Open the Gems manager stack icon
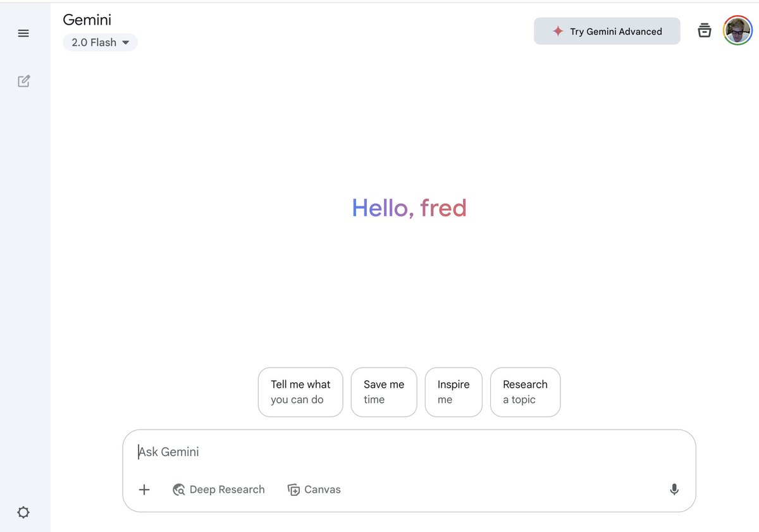 pyautogui.click(x=704, y=30)
